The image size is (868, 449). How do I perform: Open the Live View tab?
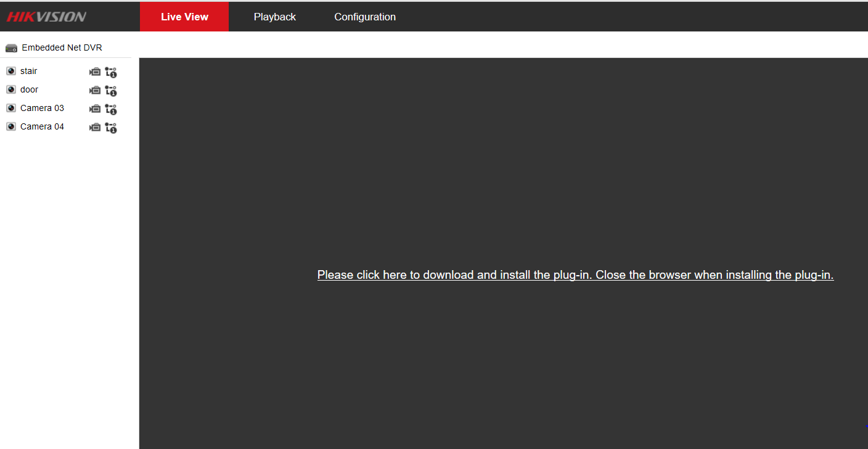pyautogui.click(x=184, y=17)
